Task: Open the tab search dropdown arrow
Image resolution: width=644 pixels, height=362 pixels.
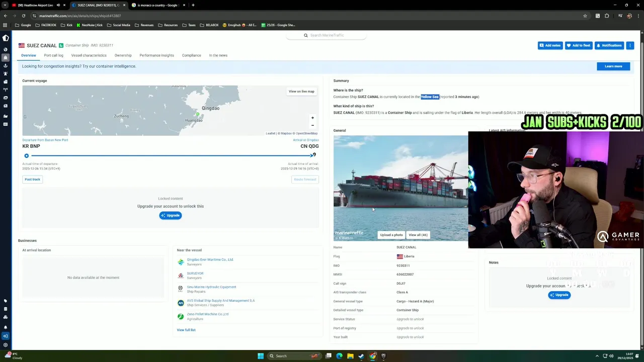Action: click(6, 5)
